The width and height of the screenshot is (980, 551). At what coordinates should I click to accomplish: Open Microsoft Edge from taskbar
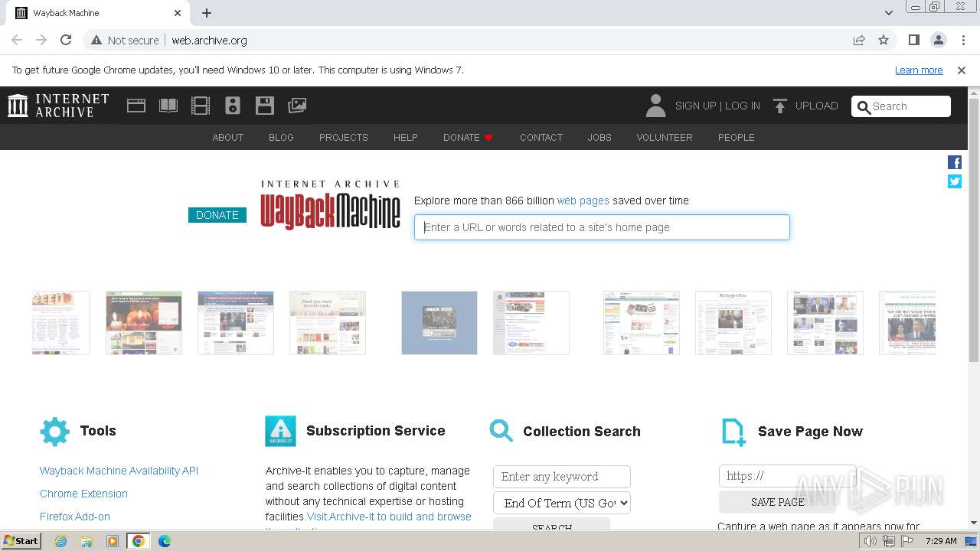tap(164, 541)
